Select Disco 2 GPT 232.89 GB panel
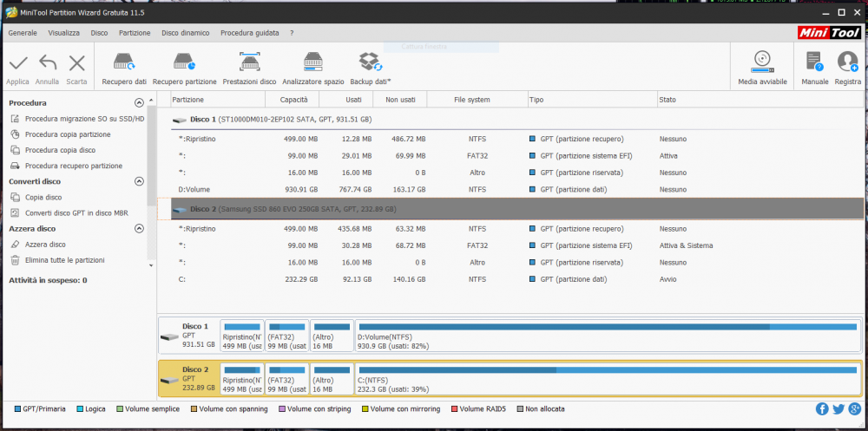The height and width of the screenshot is (431, 868). pos(188,379)
